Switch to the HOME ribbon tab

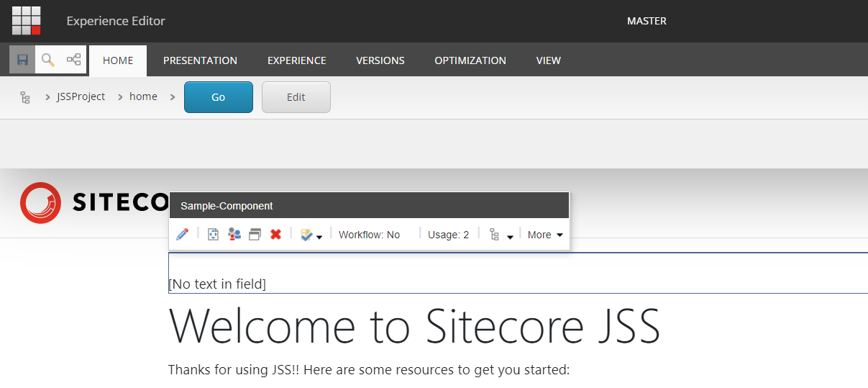coord(118,60)
